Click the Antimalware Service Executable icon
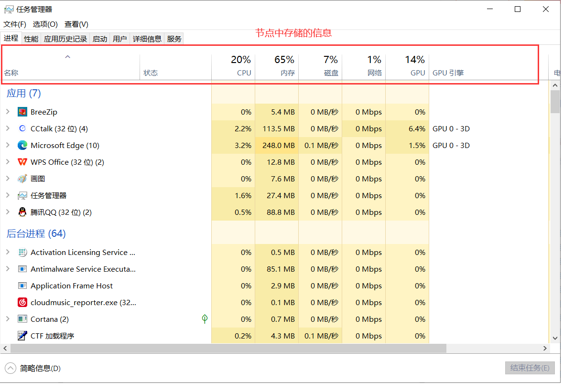Viewport: 574px width, 392px height. 22,269
